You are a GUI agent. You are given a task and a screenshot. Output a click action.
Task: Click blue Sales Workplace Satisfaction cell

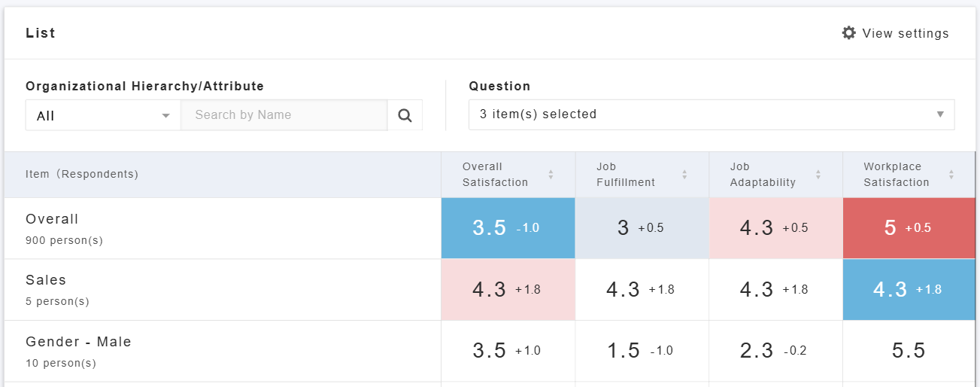pos(909,290)
